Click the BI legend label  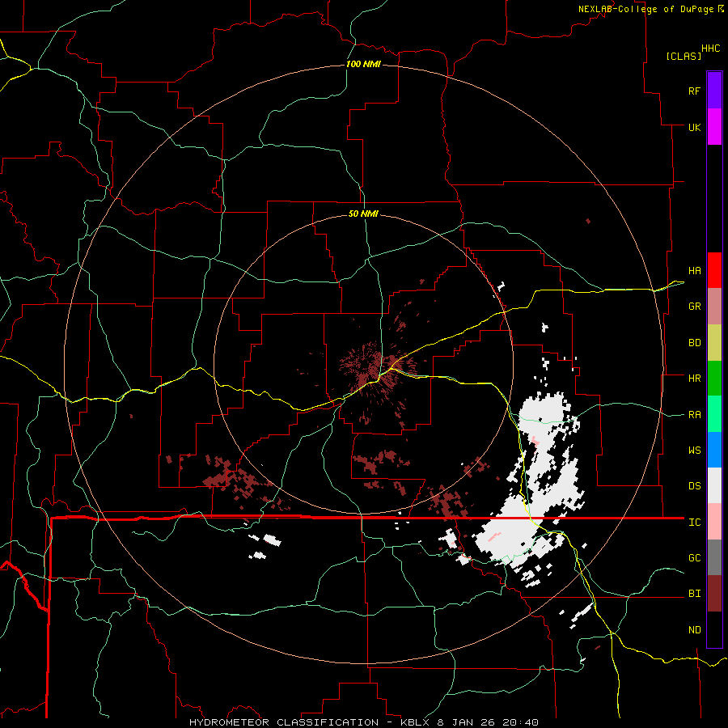(694, 594)
